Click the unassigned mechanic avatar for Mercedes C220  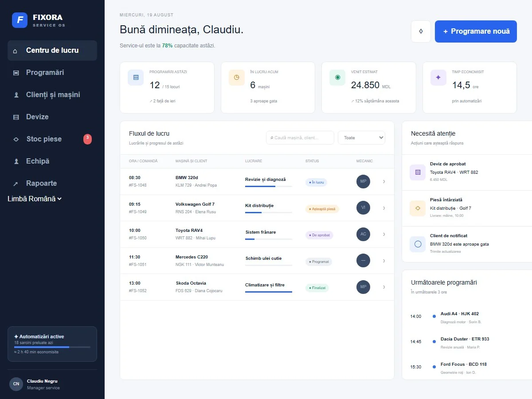coord(363,261)
